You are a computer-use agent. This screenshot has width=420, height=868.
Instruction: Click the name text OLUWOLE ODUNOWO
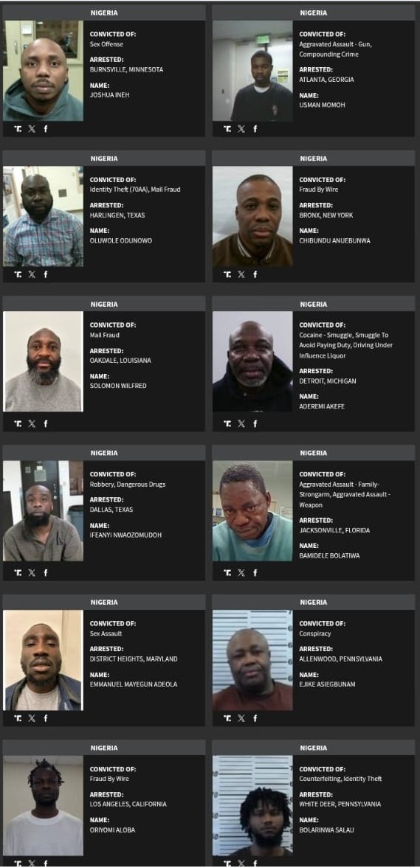[121, 241]
